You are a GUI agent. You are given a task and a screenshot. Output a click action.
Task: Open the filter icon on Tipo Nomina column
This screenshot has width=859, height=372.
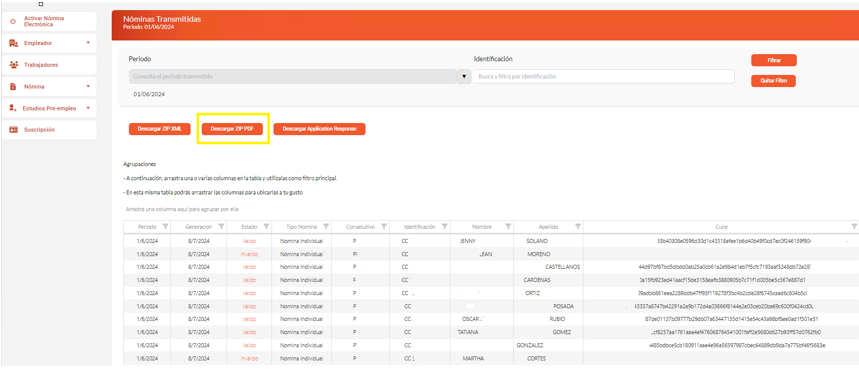pos(327,226)
